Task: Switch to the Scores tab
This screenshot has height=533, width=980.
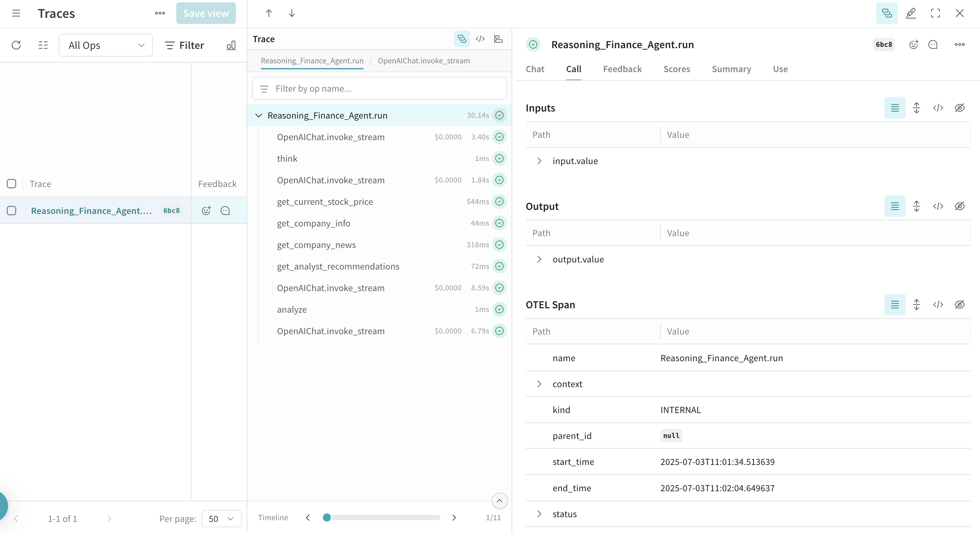Action: coord(677,69)
